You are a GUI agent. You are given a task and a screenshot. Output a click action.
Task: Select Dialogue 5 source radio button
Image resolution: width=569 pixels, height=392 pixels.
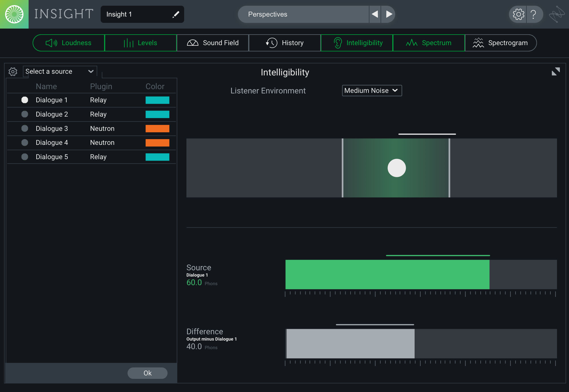pos(25,157)
